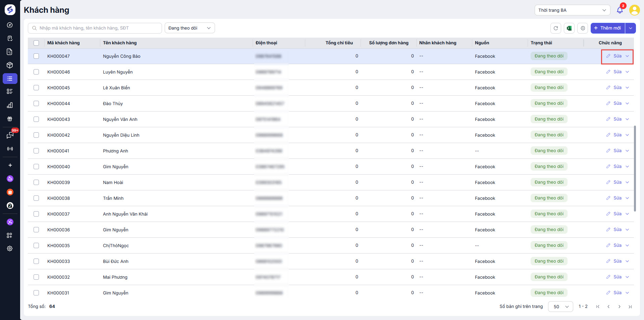Tick the select-all checkbox in table header

point(36,43)
